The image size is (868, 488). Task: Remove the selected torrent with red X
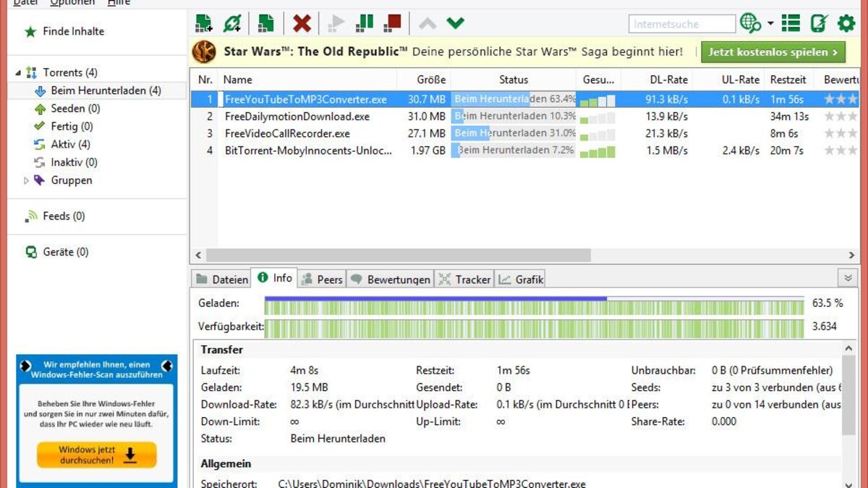tap(302, 22)
